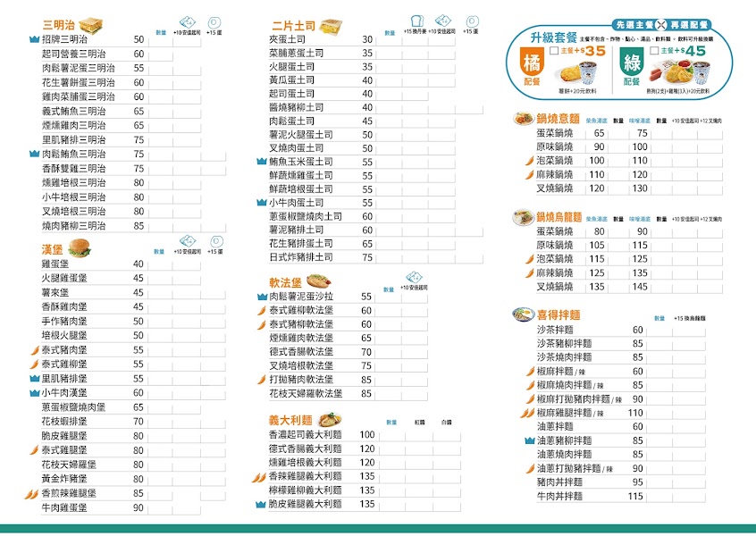
Task: Click the fried egg icon above 漢堡 columns
Action: point(216,241)
